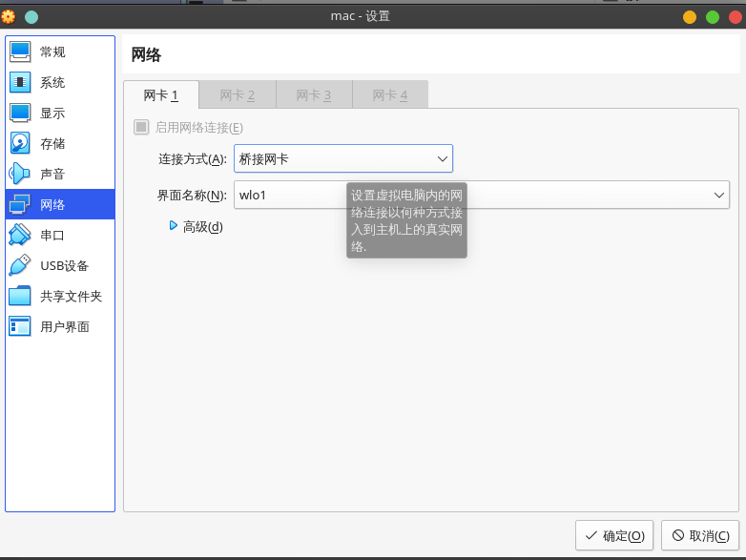Open 连接方式 dropdown showing 桥接网卡
746x560 pixels.
(343, 158)
